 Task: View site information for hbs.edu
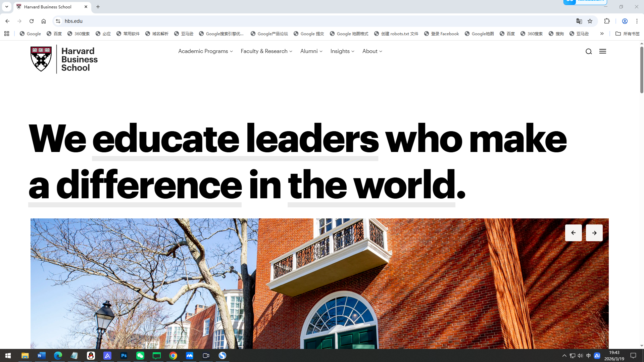[x=58, y=21]
